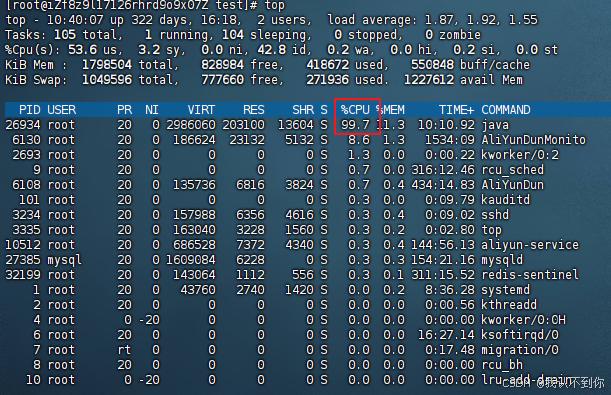Select the aliyun-service command
Image resolution: width=611 pixels, height=395 pixels.
[530, 245]
